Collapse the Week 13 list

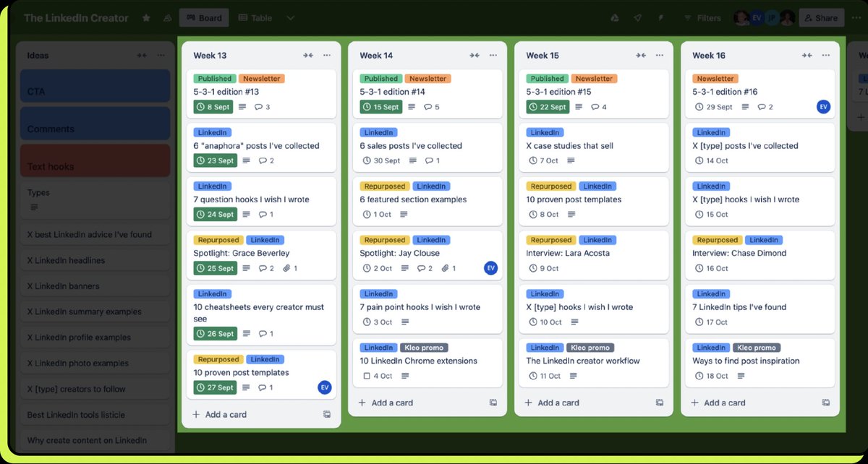click(x=308, y=56)
